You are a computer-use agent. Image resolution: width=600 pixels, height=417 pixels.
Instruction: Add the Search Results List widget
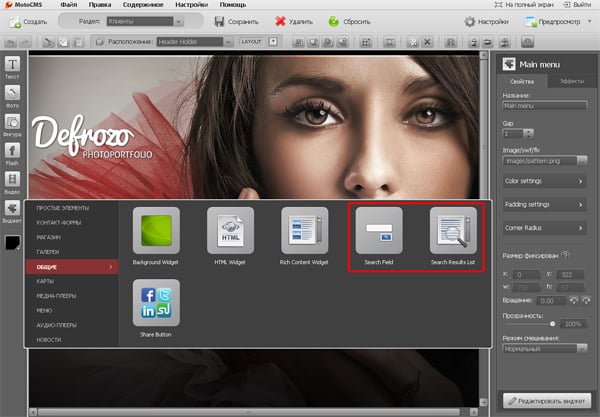coord(453,232)
